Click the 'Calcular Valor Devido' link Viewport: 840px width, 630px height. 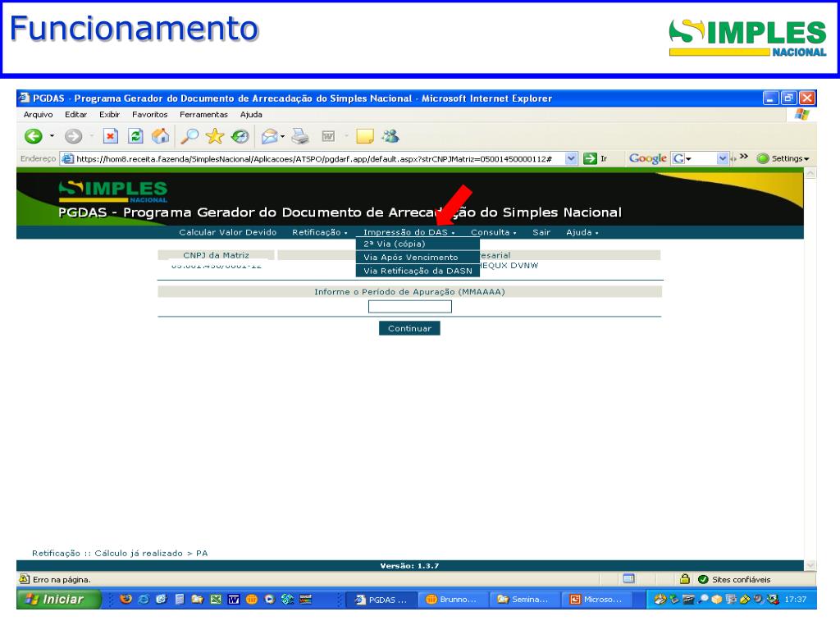(227, 232)
